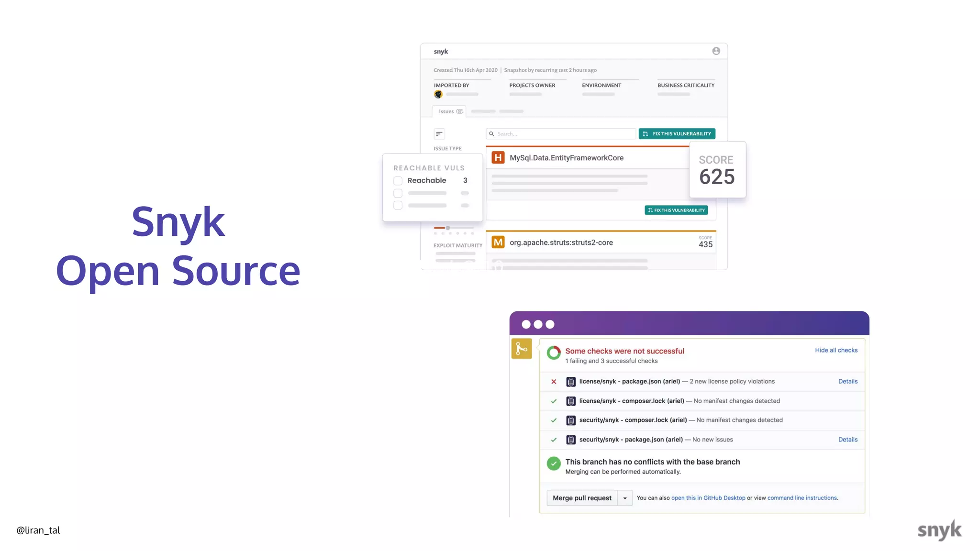Click the checkmark beside security/snyk composer.lock
The width and height of the screenshot is (980, 551).
point(554,420)
